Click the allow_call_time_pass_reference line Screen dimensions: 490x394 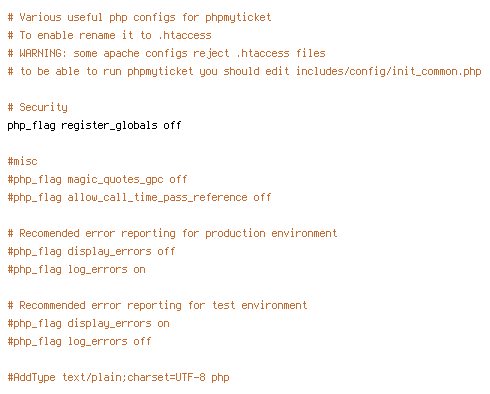tap(139, 198)
